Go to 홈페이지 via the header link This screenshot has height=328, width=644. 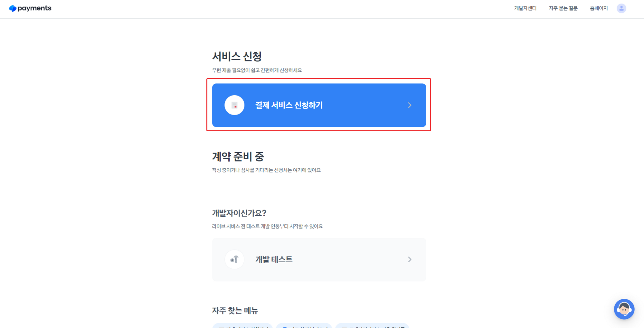598,8
